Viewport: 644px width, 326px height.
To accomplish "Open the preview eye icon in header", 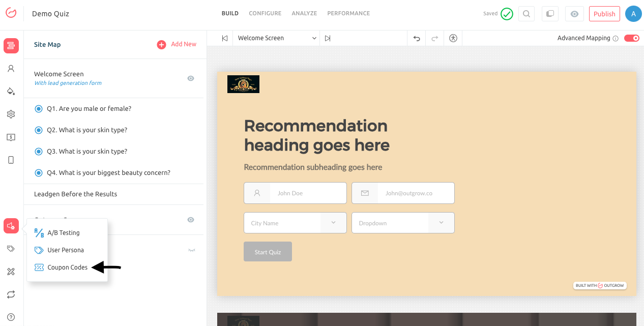I will pyautogui.click(x=574, y=14).
